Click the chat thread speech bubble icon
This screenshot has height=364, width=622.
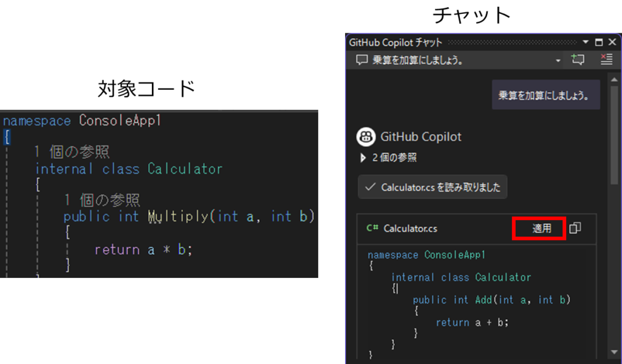pos(361,60)
